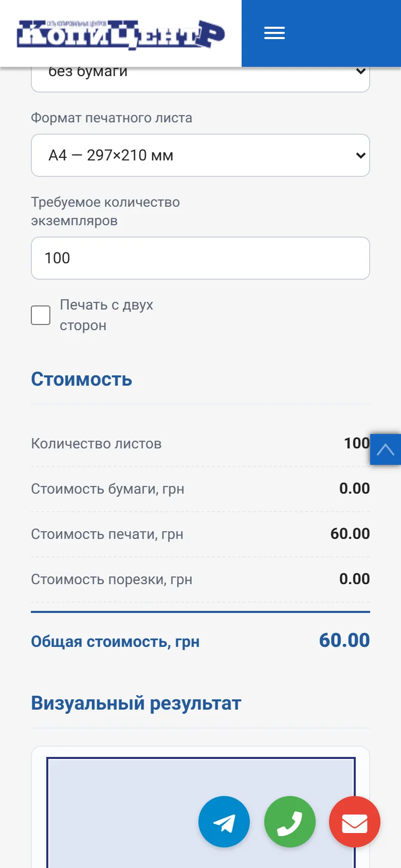Screen dimensions: 401x868
Task: Click the Количество листов row
Action: pyautogui.click(x=200, y=443)
